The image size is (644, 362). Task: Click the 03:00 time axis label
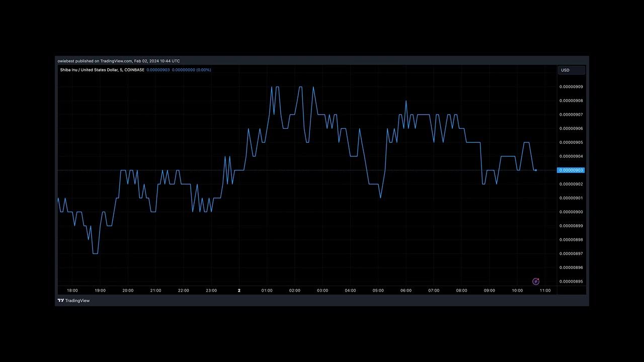[323, 291]
